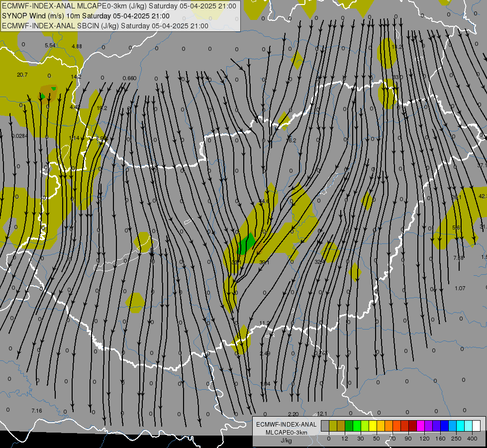487x448 pixels.
Task: Click the map value 39.1
Action: click(264, 263)
